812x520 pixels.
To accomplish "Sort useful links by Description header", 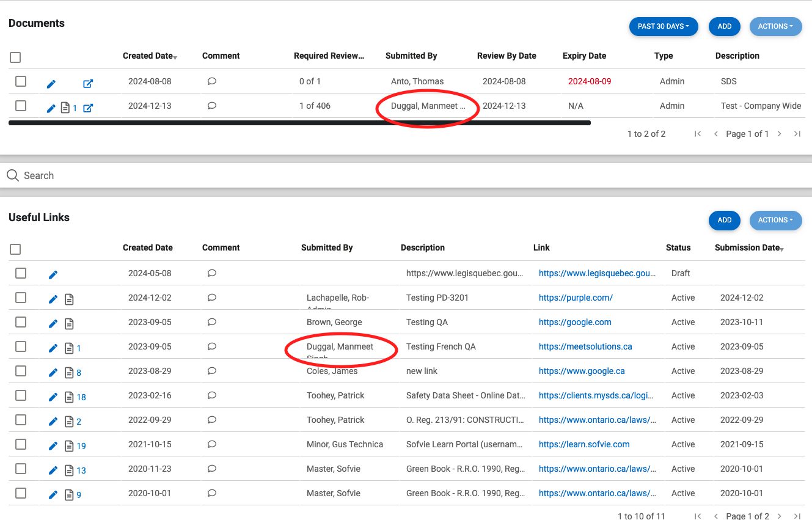I will coord(423,247).
